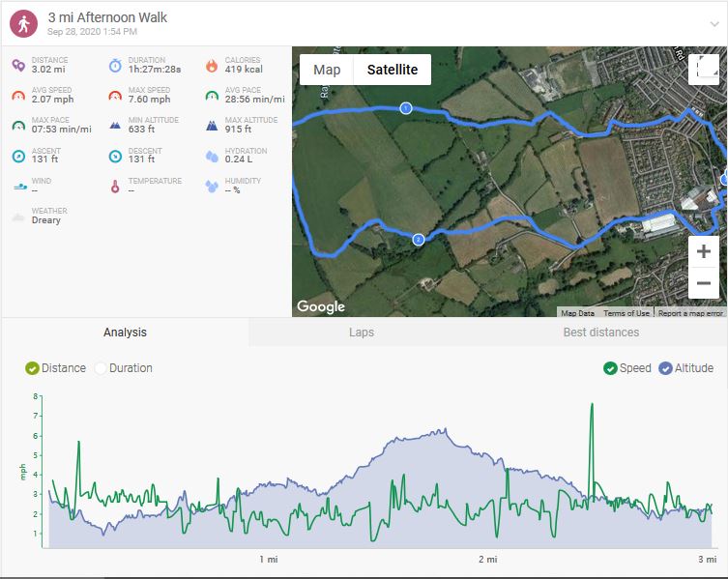Click the mile 1 route marker
Screen dimensions: 728x579
(x=406, y=108)
